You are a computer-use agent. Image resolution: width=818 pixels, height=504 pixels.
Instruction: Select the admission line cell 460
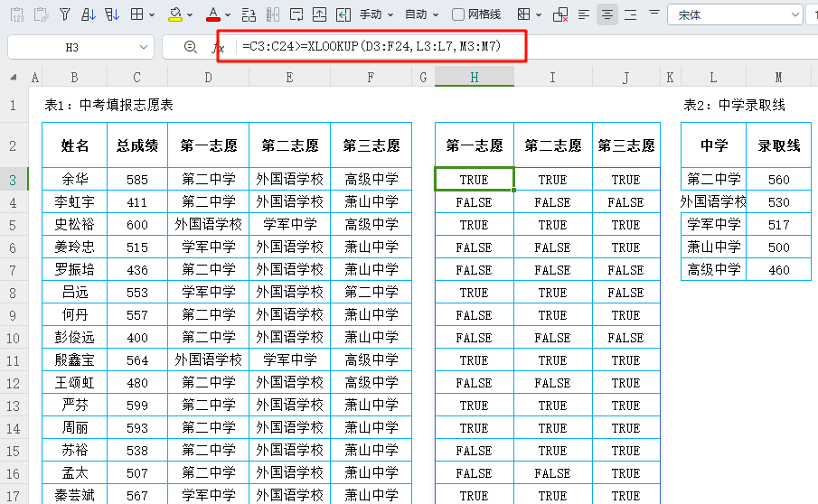(x=779, y=269)
